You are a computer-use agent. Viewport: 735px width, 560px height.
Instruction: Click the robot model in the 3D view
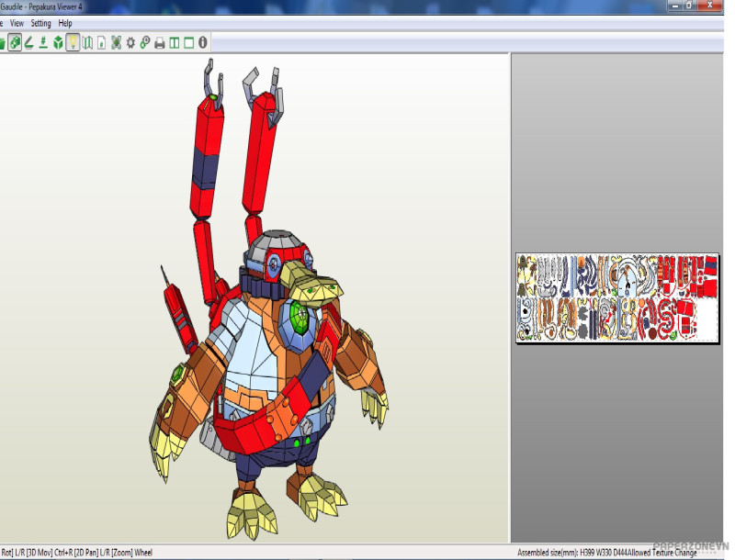[x=276, y=349]
